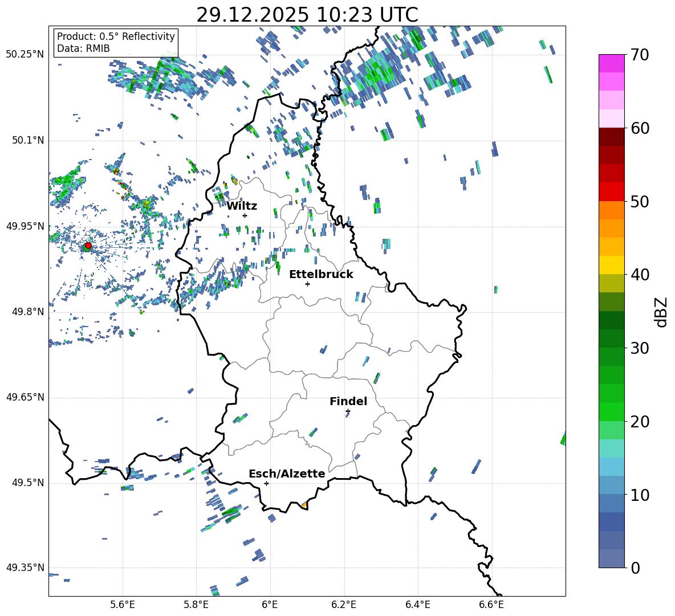Pick the magenta top segment of the colorbar
This screenshot has width=675, height=616.
coord(612,63)
